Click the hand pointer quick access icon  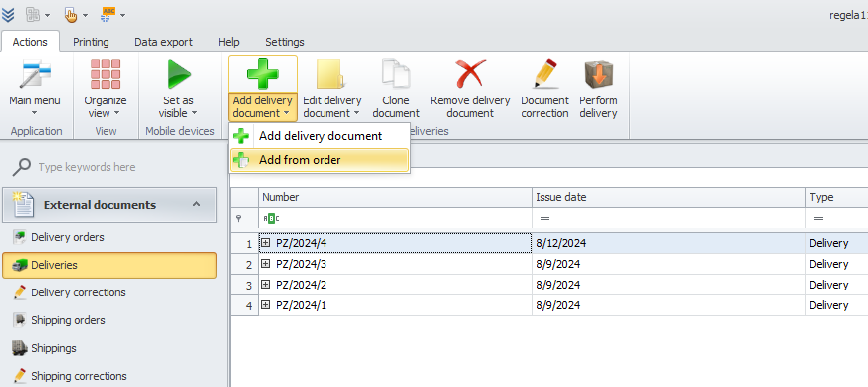71,14
